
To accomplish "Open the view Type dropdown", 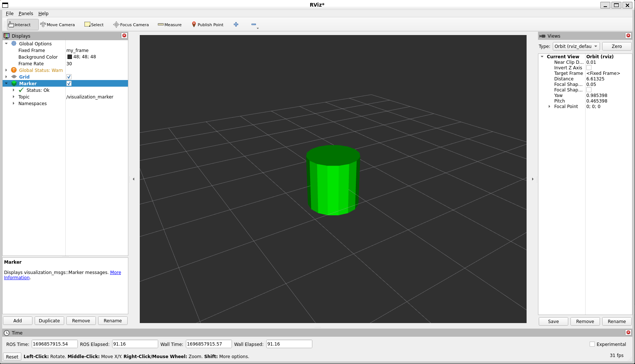I will click(x=576, y=46).
